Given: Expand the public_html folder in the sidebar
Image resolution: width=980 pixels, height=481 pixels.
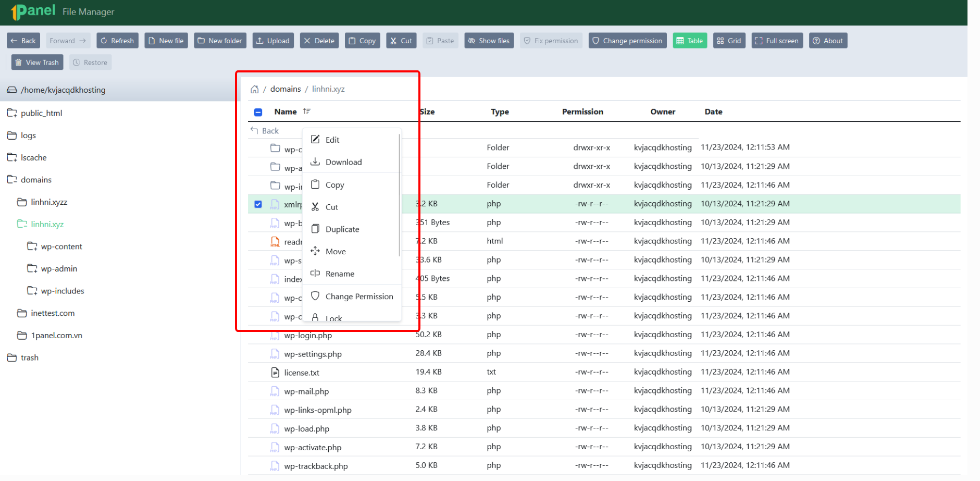Looking at the screenshot, I should click(x=12, y=113).
